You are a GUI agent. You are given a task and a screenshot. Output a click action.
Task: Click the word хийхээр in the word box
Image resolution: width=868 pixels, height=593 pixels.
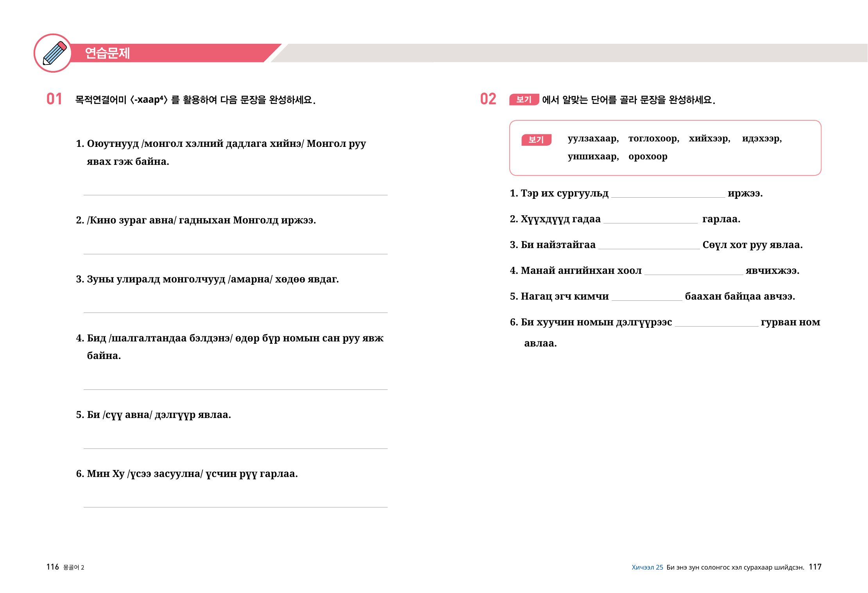709,139
